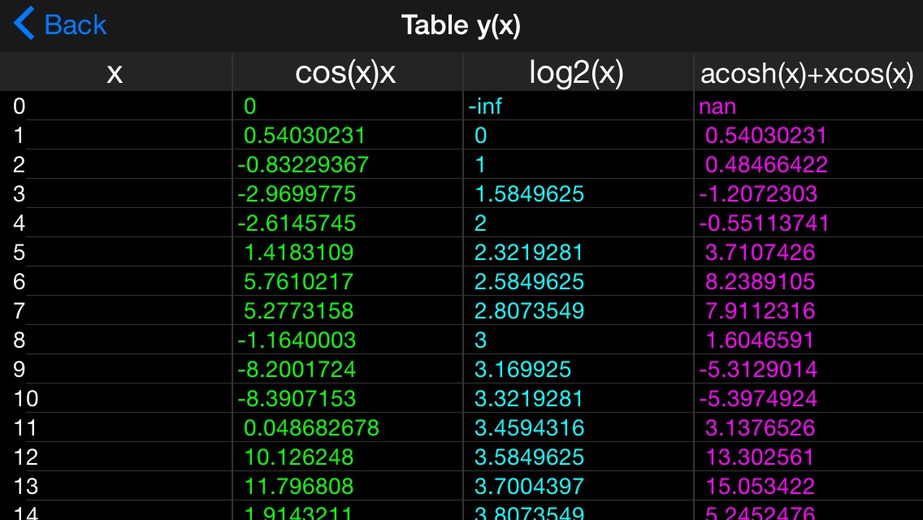Select the cos(x)x column header
Screen dimensions: 923x520
[346, 73]
